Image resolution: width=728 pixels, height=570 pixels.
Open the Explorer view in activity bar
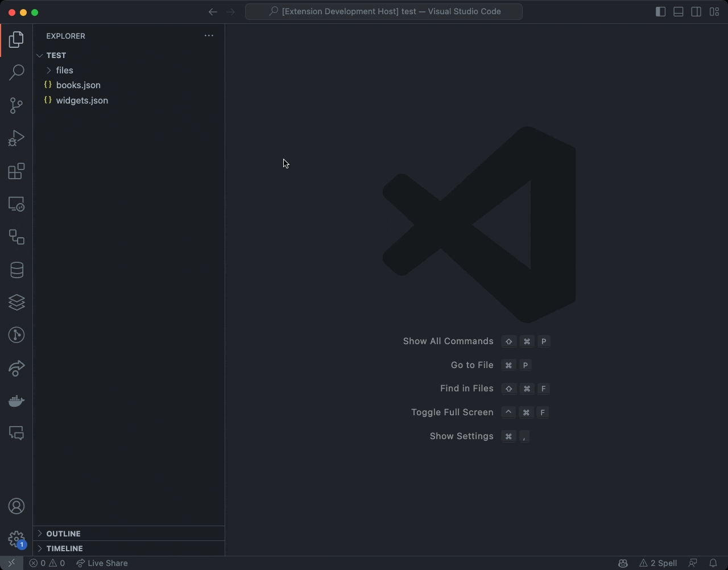click(16, 40)
